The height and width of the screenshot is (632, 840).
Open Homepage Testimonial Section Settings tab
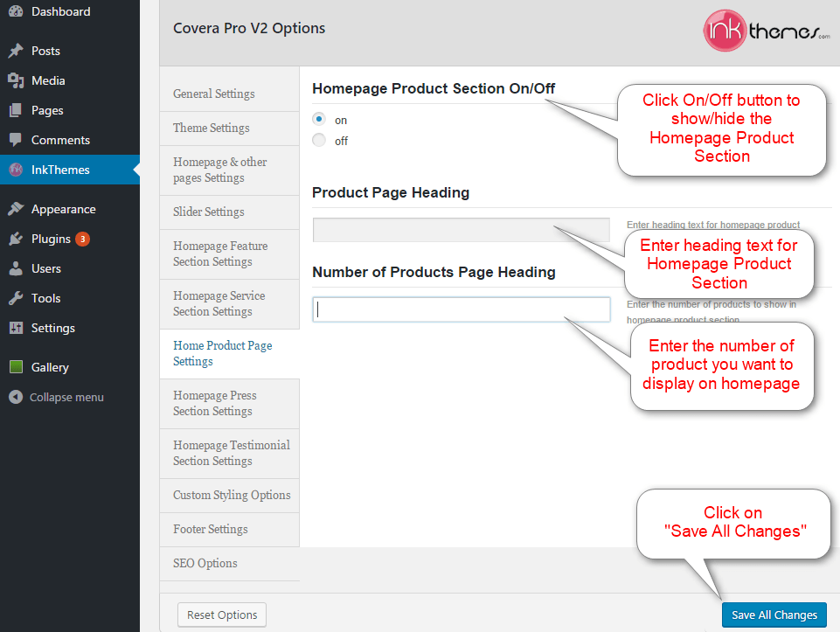[x=229, y=453]
